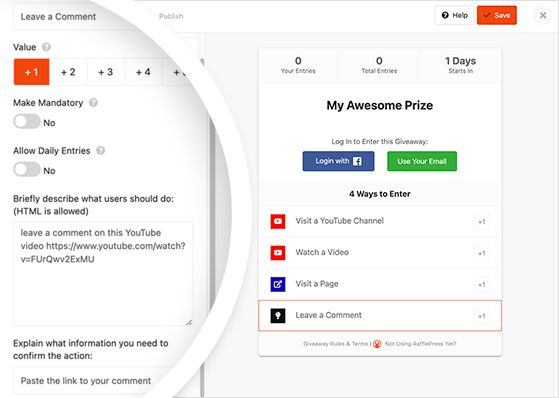
Task: Open the Help button
Action: coord(455,15)
